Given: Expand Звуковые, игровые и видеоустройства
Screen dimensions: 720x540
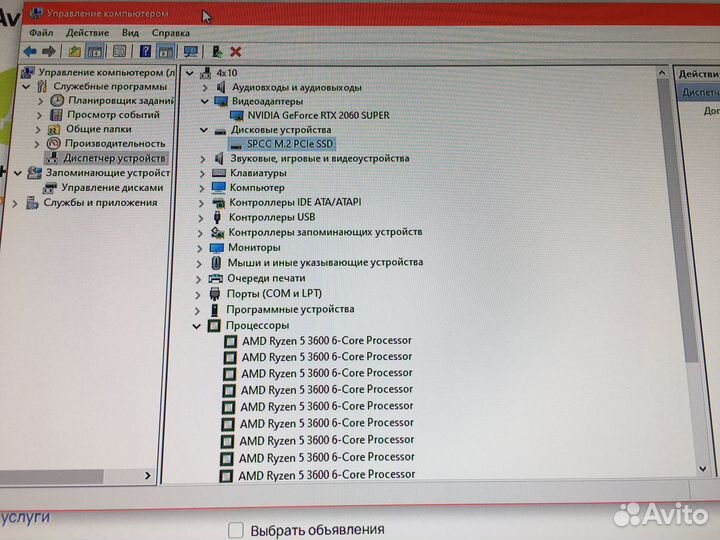Looking at the screenshot, I should [x=202, y=159].
